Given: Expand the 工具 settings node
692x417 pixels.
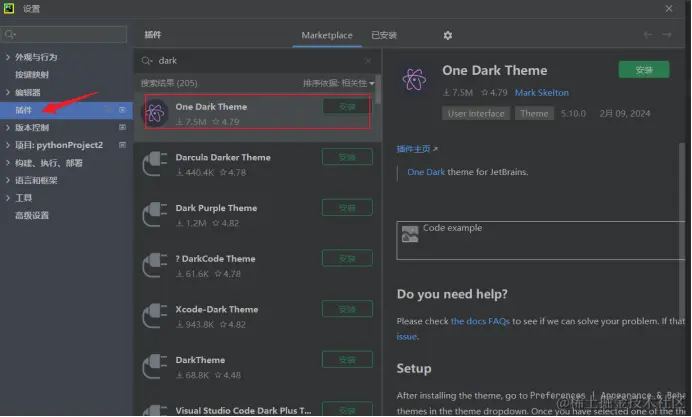Looking at the screenshot, I should (8, 198).
